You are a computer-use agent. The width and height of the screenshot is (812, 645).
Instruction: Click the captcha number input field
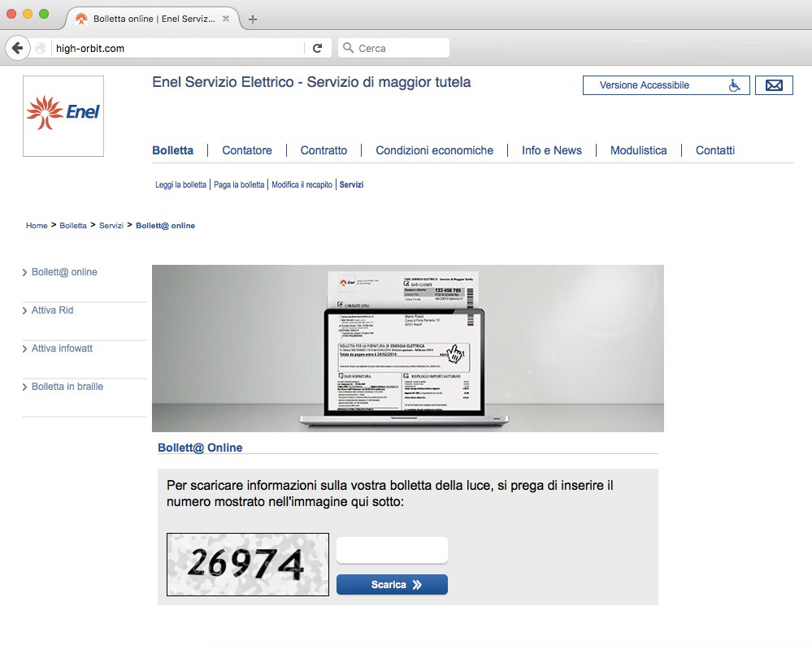392,550
